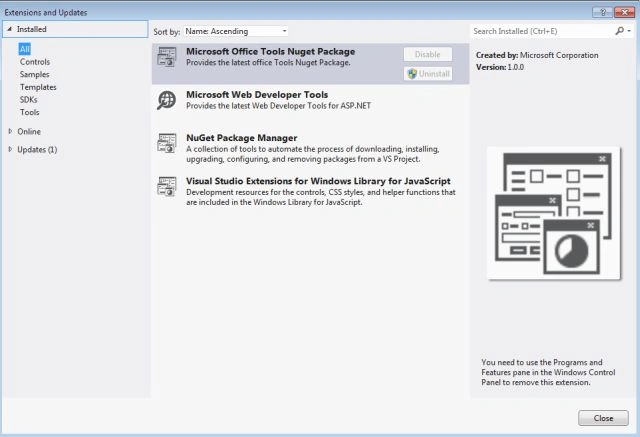640x437 pixels.
Task: Expand the Online category
Action: [10, 131]
